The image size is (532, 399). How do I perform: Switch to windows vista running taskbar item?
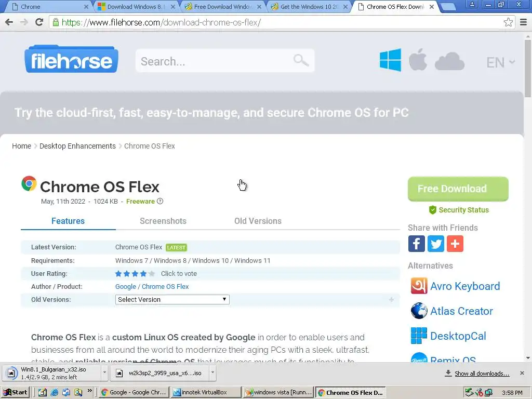[278, 392]
